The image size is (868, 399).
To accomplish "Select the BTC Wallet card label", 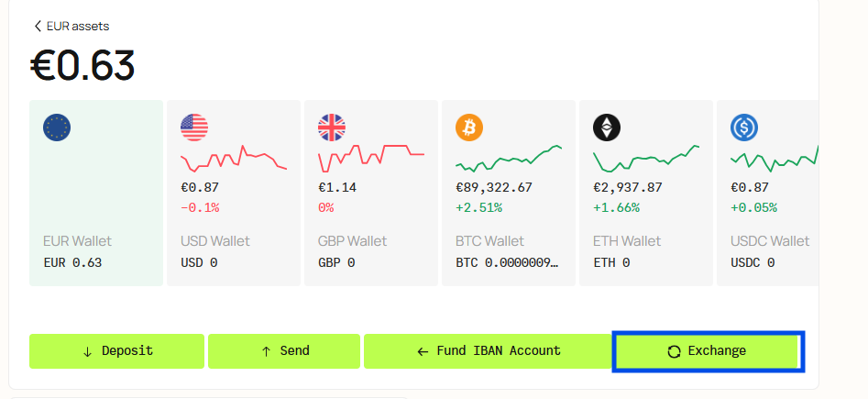I will (489, 241).
